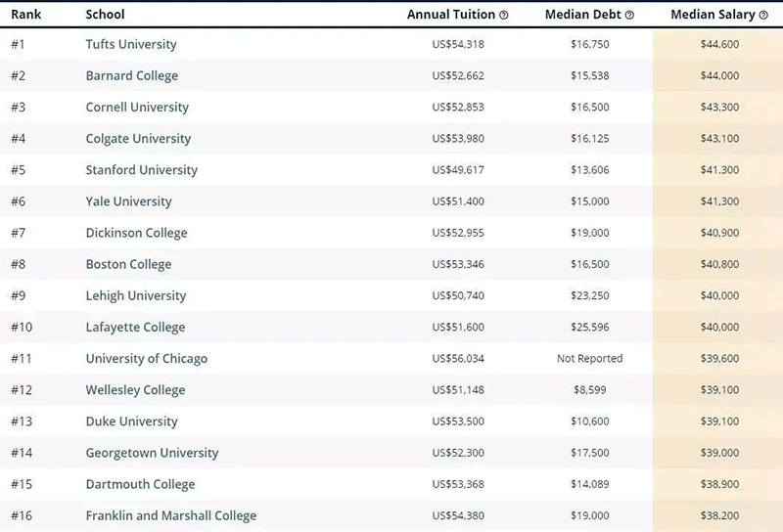Click the Median Debt column header

[582, 15]
